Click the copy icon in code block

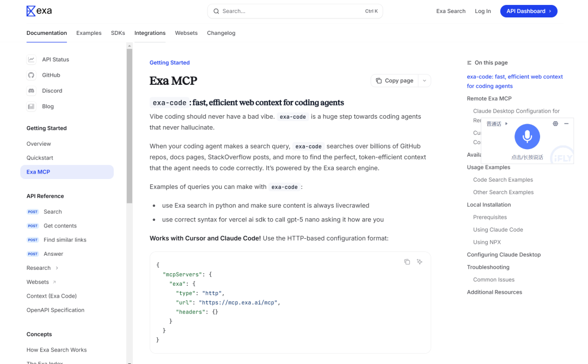coord(407,262)
